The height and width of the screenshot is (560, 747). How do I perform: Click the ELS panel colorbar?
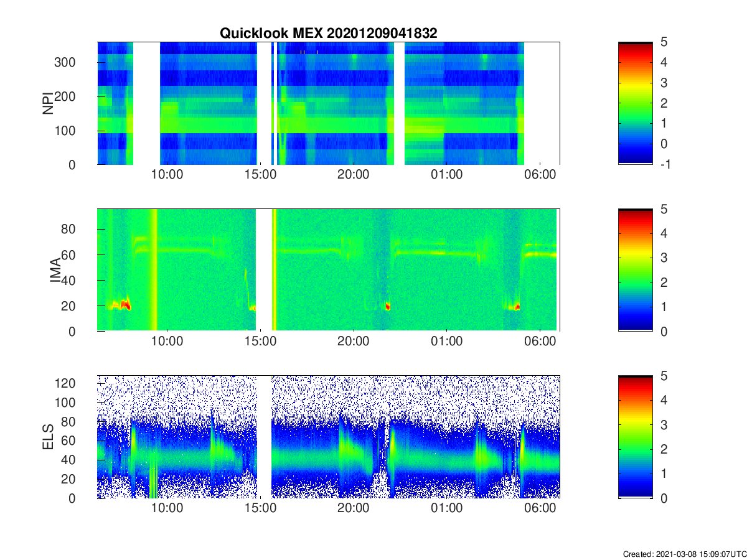coord(635,437)
